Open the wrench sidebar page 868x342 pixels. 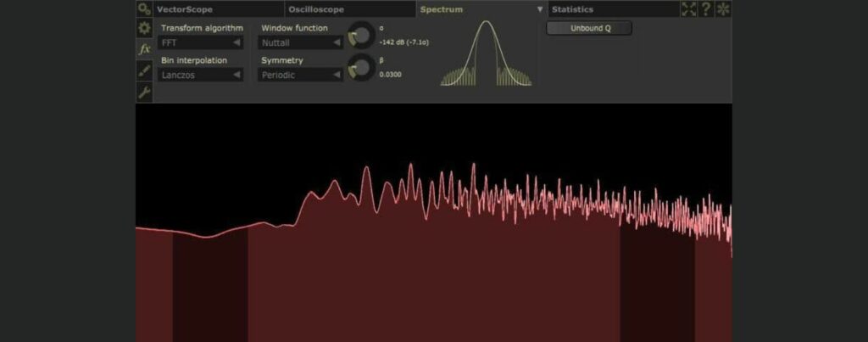[145, 93]
